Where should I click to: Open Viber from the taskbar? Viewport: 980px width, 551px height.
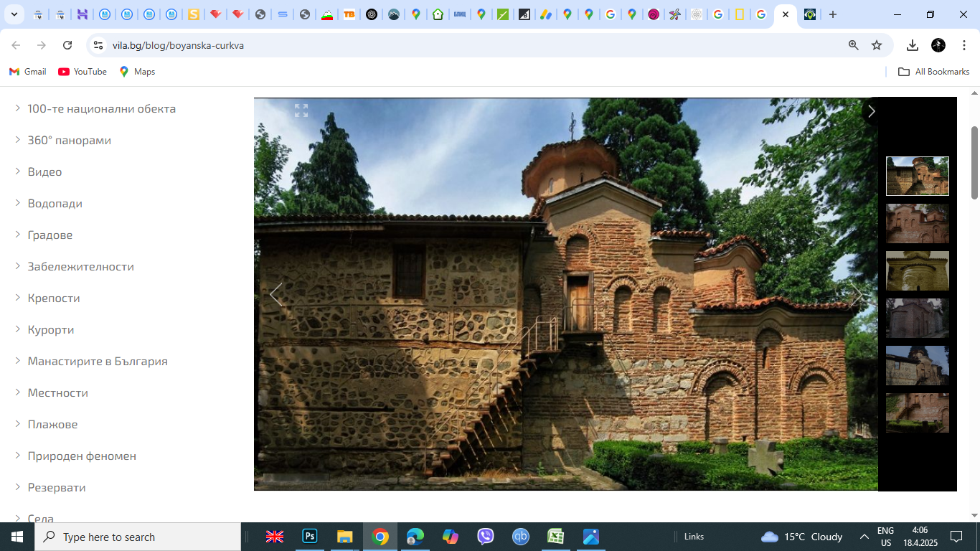click(x=486, y=537)
